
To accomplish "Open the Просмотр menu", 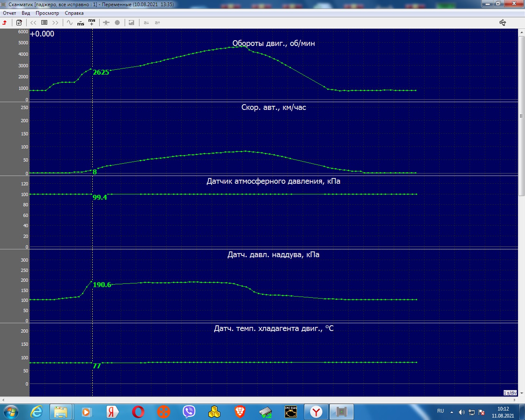I will pyautogui.click(x=47, y=13).
